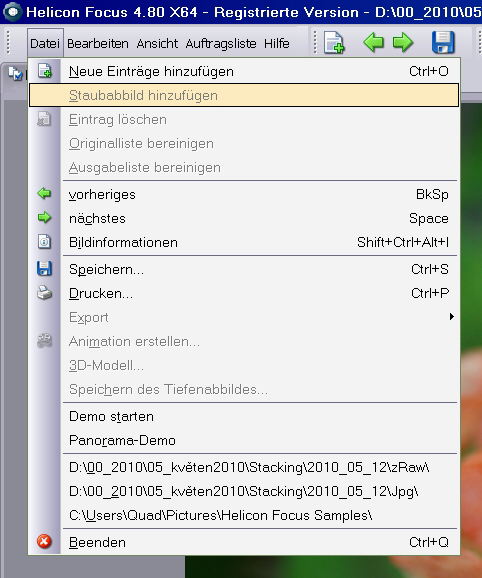Click the blue floppy save toolbar icon
Image resolution: width=482 pixels, height=578 pixels.
(443, 42)
